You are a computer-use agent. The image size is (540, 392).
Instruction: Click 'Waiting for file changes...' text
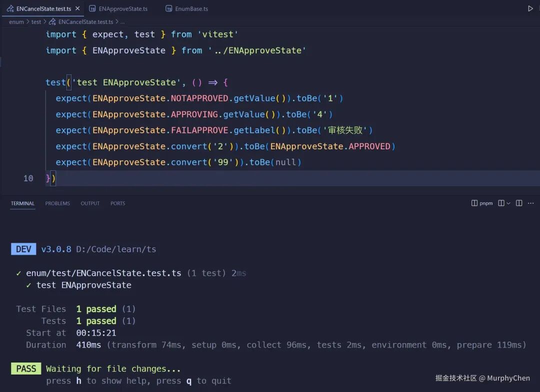[113, 369]
